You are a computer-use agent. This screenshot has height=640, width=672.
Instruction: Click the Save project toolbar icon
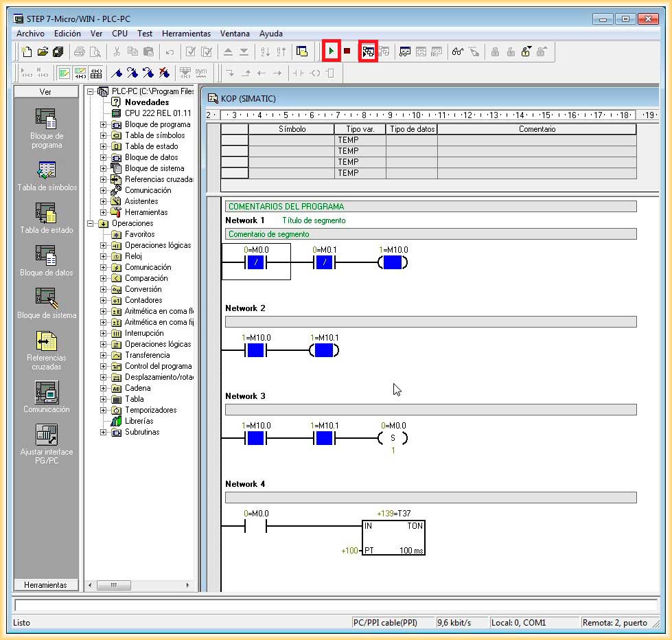(58, 52)
